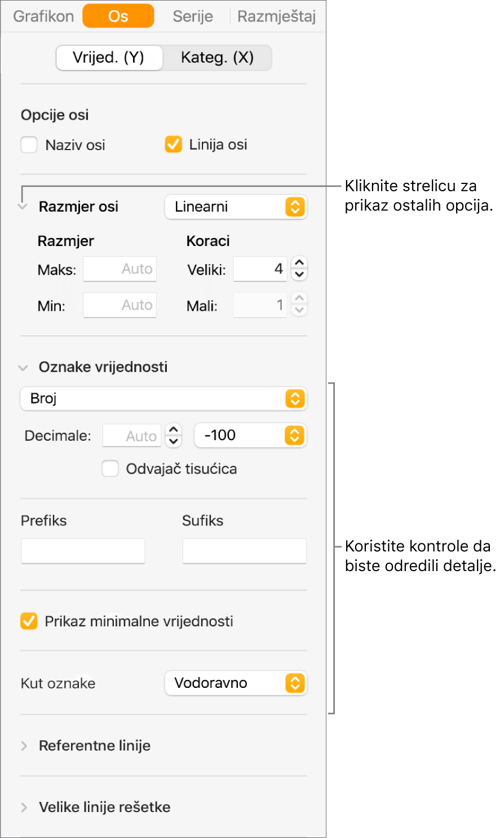Click the Razmjer osi label

78,207
